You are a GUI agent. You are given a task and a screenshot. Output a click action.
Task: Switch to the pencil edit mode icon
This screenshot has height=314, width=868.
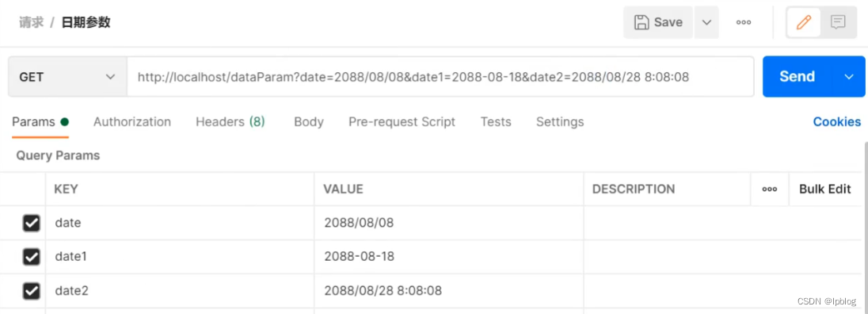click(x=803, y=22)
